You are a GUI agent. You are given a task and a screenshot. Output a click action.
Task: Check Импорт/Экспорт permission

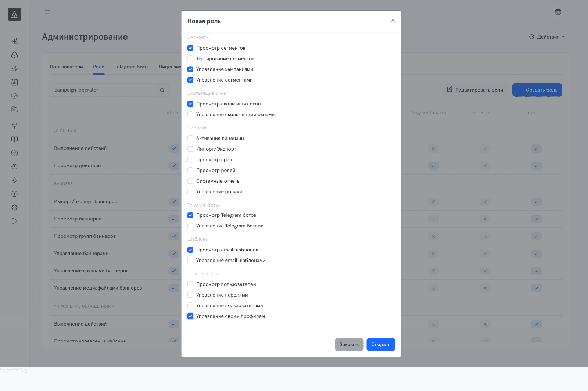click(x=190, y=149)
